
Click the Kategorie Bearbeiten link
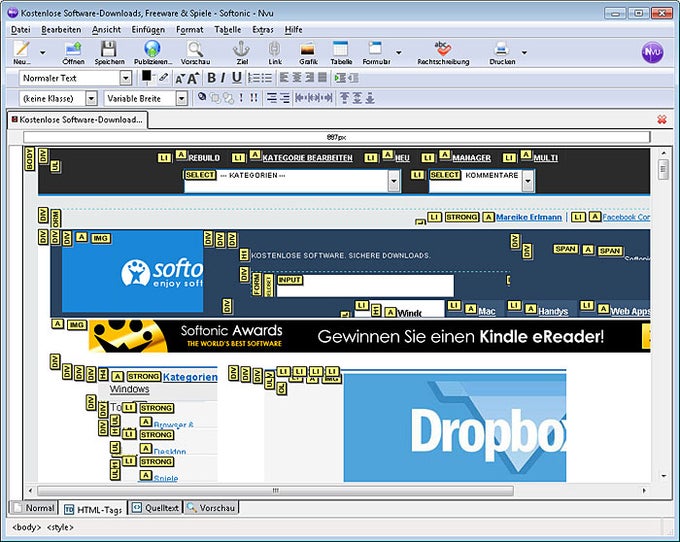[307, 158]
